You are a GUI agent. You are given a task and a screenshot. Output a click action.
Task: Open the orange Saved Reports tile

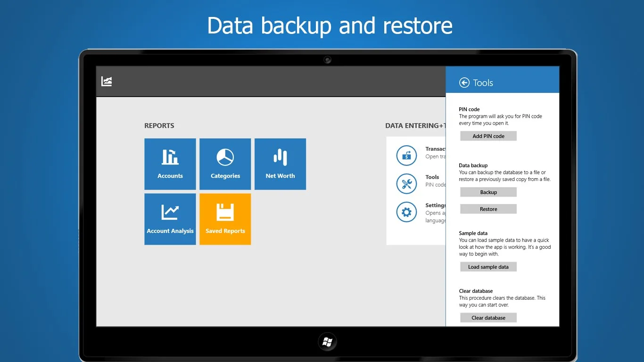coord(225,219)
